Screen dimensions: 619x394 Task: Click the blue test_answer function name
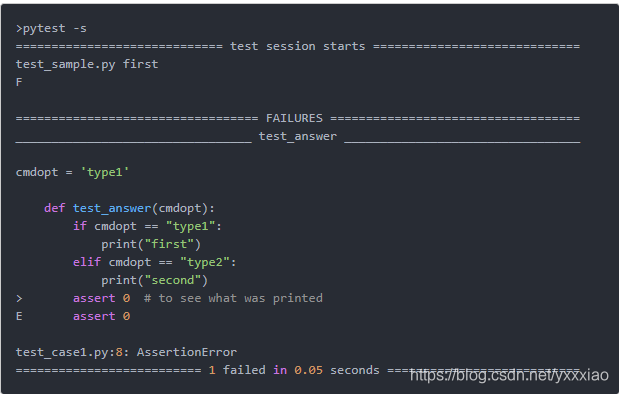[112, 208]
